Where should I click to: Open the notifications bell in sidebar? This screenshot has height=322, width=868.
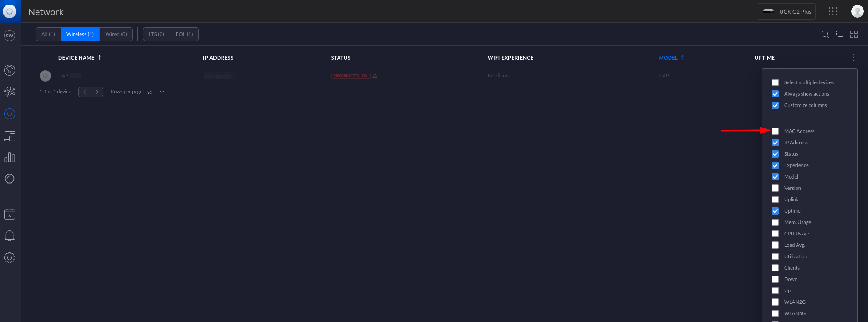click(10, 236)
